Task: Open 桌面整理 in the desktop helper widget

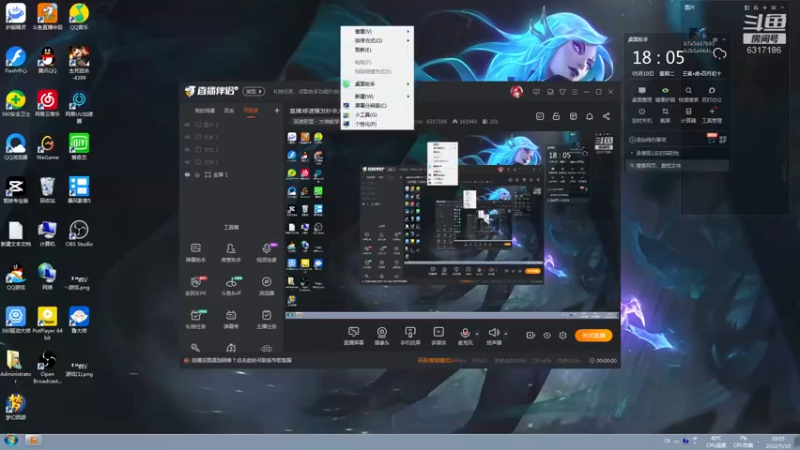Action: click(642, 94)
